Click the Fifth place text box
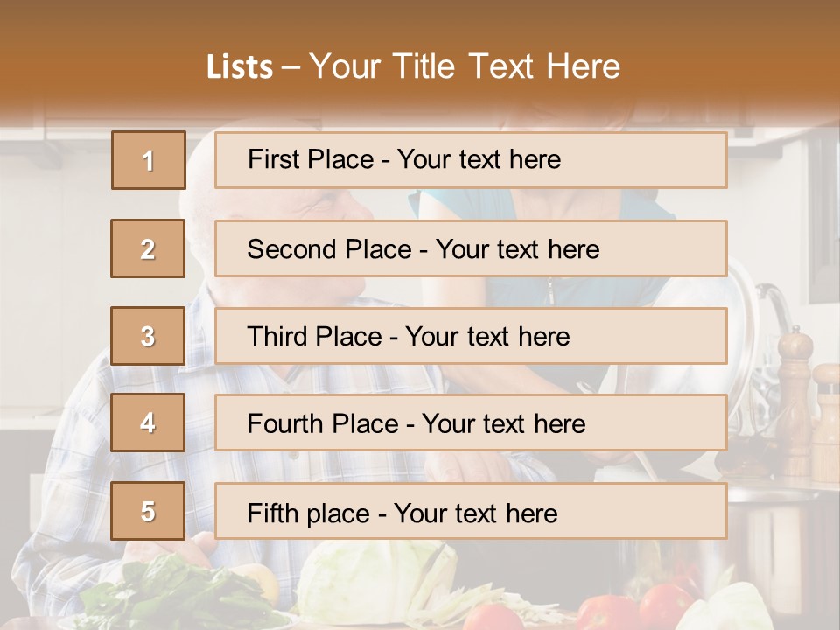 [x=471, y=511]
